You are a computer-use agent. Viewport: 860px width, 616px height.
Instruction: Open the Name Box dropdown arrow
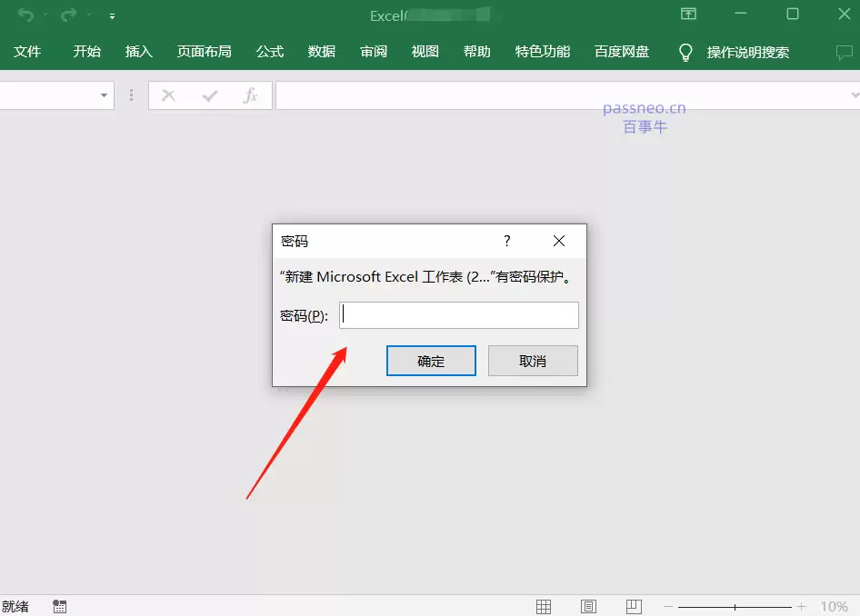pos(103,94)
